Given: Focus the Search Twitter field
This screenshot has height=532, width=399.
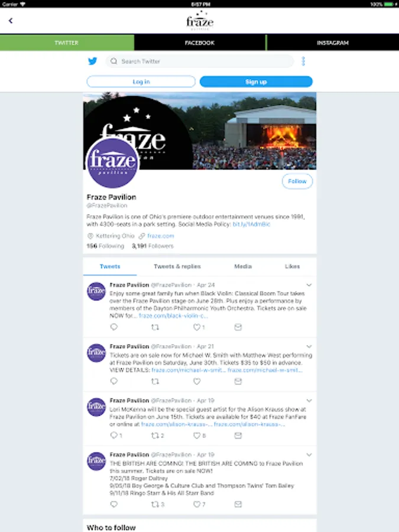Looking at the screenshot, I should point(200,61).
